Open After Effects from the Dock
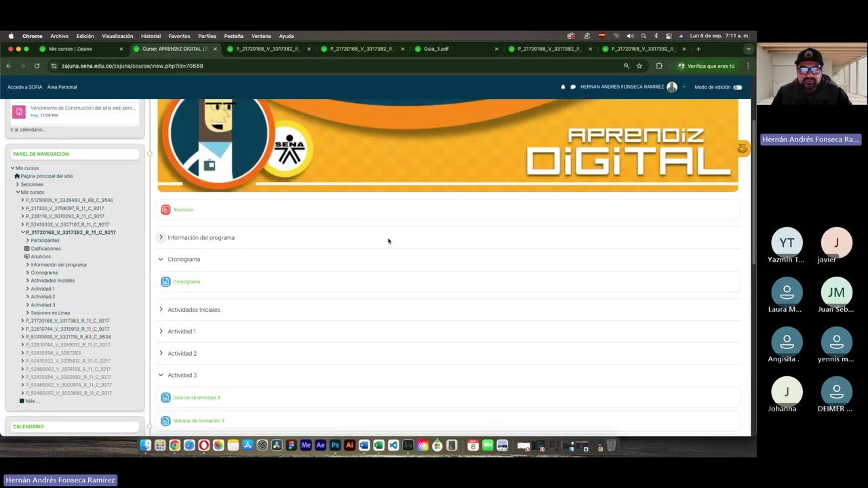The width and height of the screenshot is (868, 488). [321, 445]
